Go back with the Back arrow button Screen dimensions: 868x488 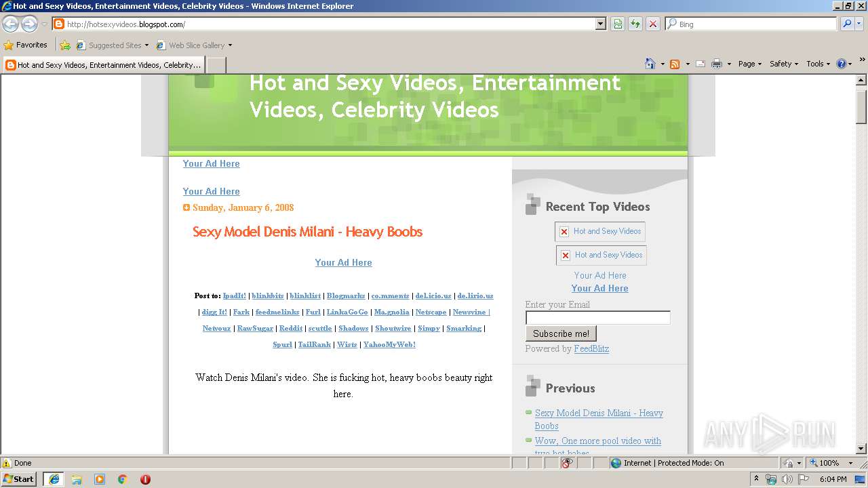pyautogui.click(x=11, y=24)
